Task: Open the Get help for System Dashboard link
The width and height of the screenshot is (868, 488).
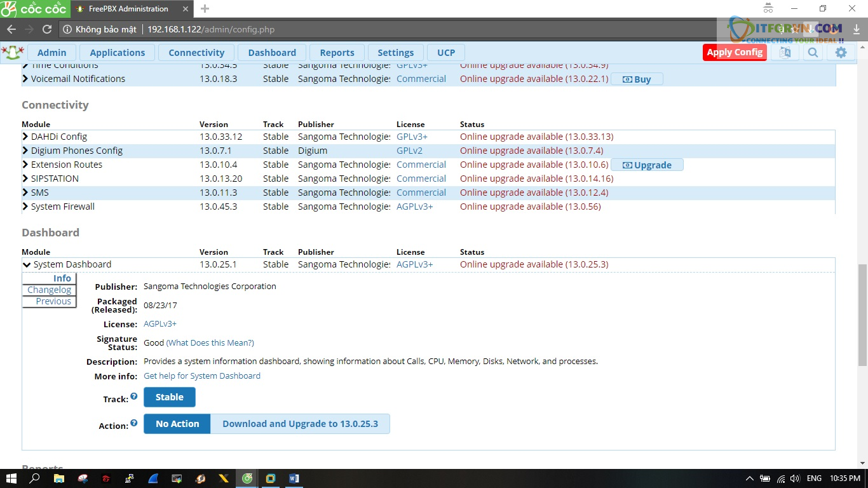Action: [x=202, y=376]
